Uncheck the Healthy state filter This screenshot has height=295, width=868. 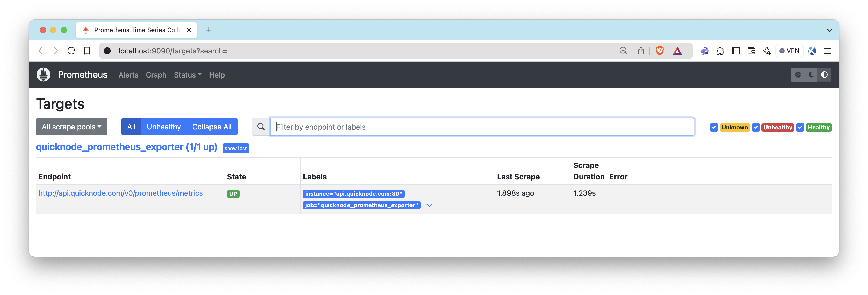[800, 128]
